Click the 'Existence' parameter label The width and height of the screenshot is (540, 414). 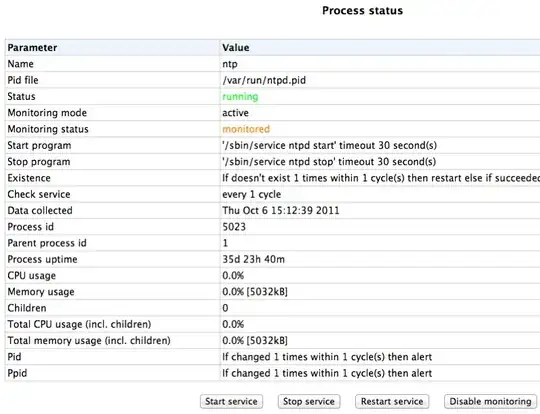pos(29,178)
